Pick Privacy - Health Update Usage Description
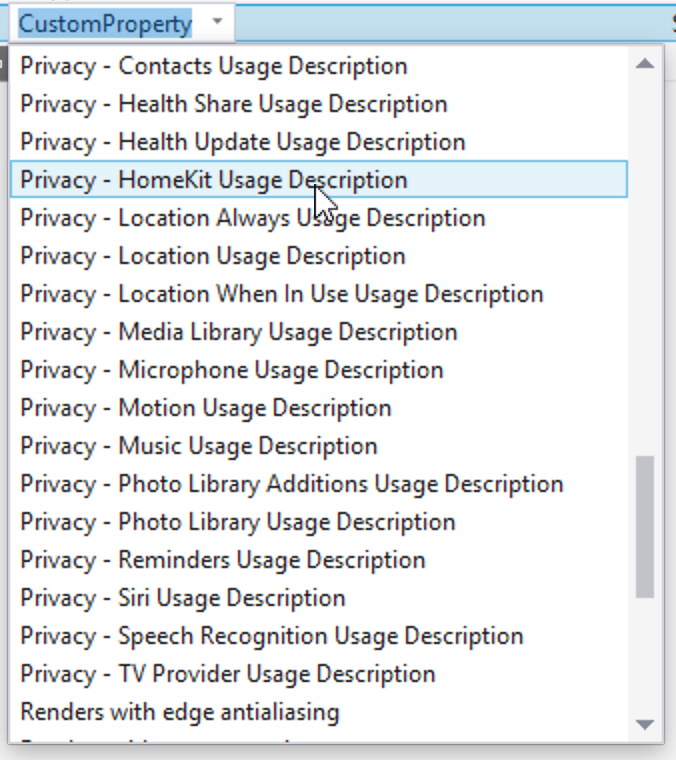This screenshot has width=676, height=760. pyautogui.click(x=243, y=143)
